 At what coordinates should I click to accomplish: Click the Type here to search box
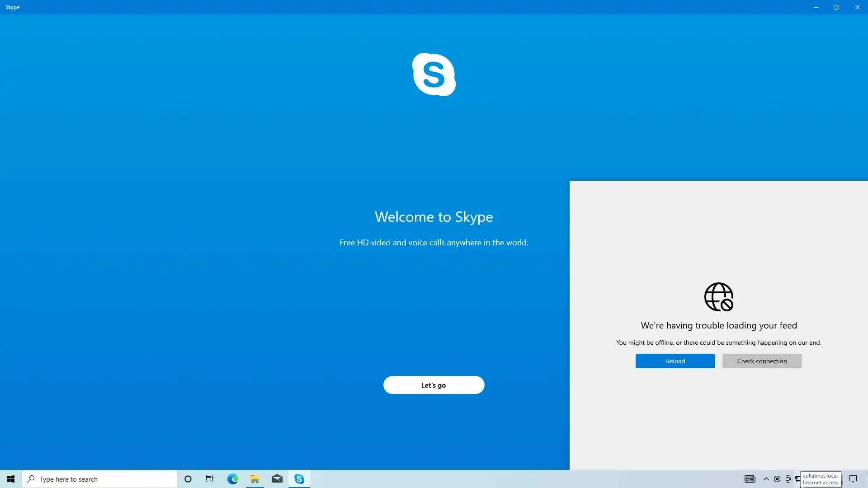tap(99, 479)
